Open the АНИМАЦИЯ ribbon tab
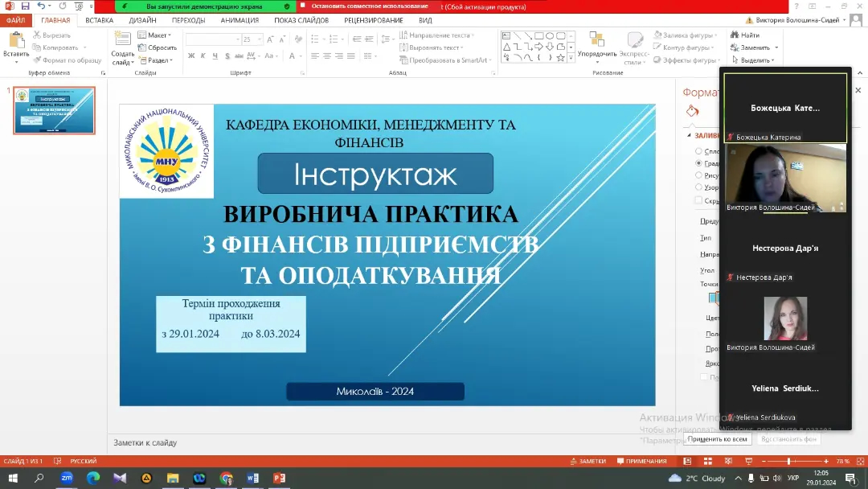The width and height of the screenshot is (868, 489). click(240, 20)
